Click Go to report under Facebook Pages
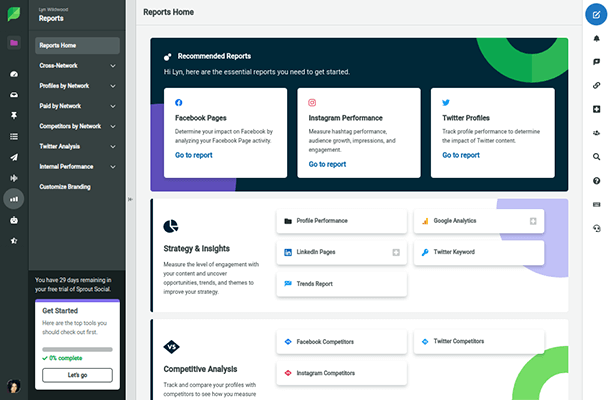 click(194, 156)
